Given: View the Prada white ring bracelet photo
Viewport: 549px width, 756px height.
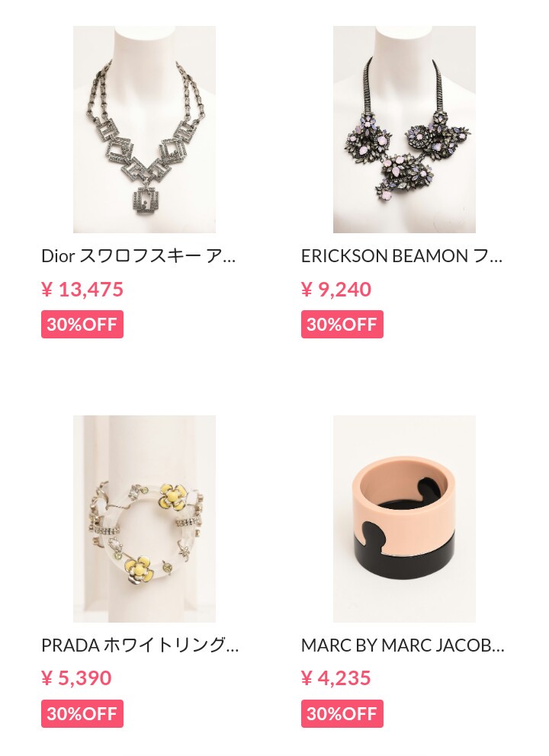Looking at the screenshot, I should pyautogui.click(x=144, y=519).
